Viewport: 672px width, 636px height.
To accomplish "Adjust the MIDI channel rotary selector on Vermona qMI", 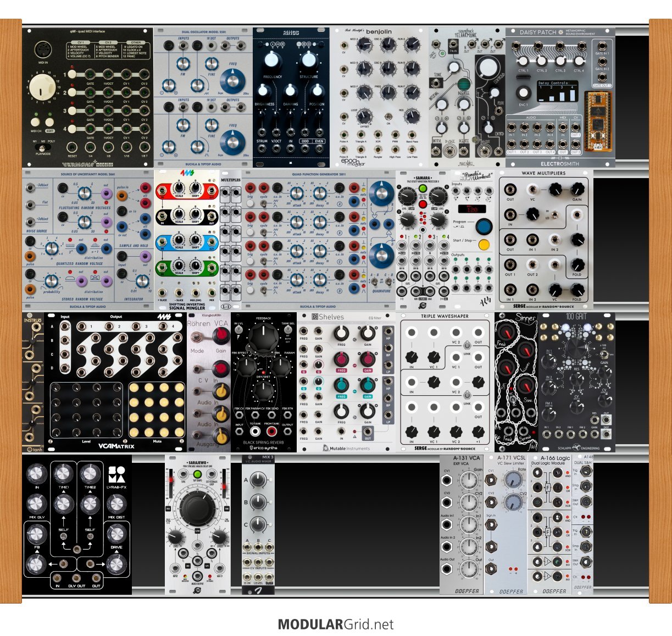I will tap(42, 88).
